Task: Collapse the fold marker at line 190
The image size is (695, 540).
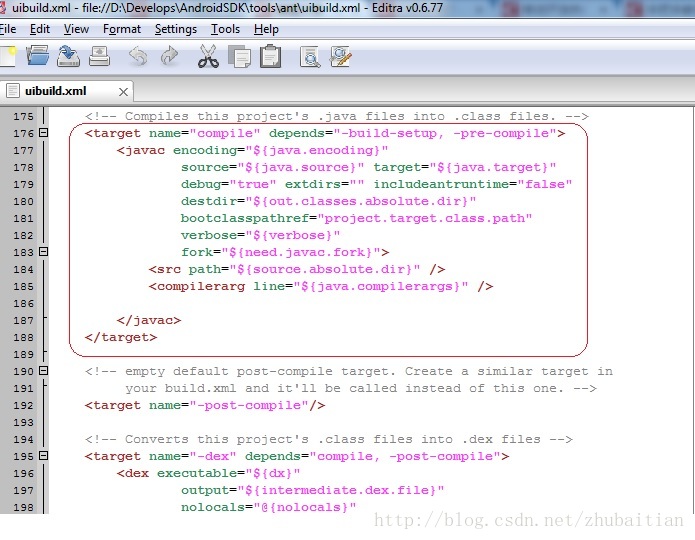Action: 43,371
